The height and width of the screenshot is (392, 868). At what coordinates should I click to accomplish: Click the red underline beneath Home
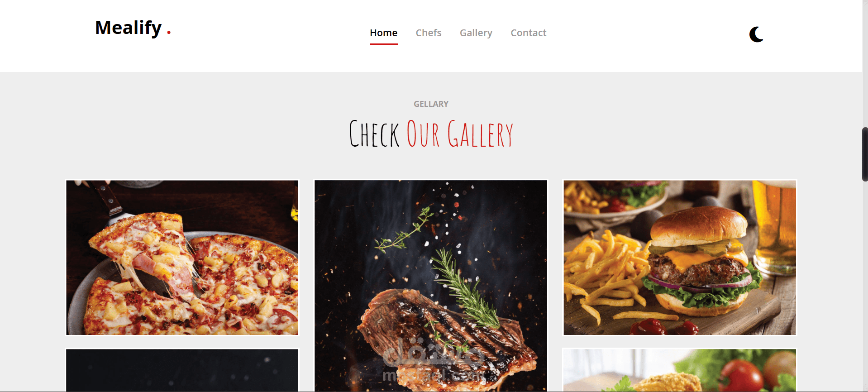tap(383, 44)
